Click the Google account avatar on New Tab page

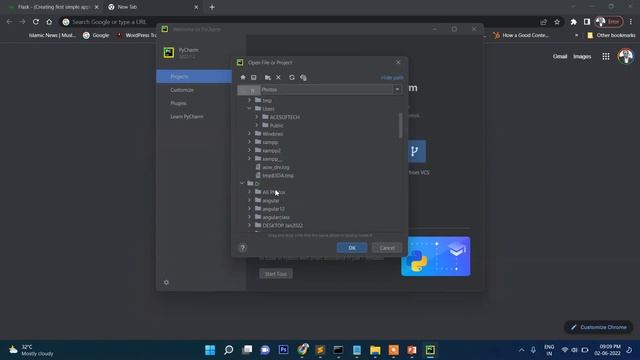(625, 56)
